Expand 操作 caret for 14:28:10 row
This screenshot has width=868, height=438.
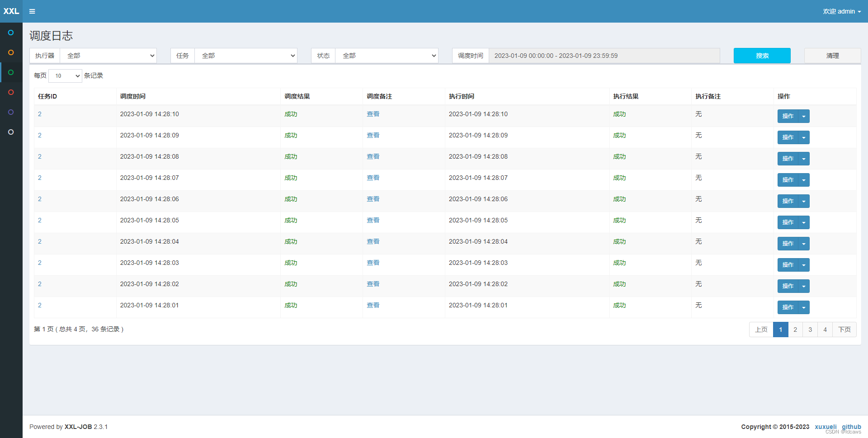[x=804, y=116]
